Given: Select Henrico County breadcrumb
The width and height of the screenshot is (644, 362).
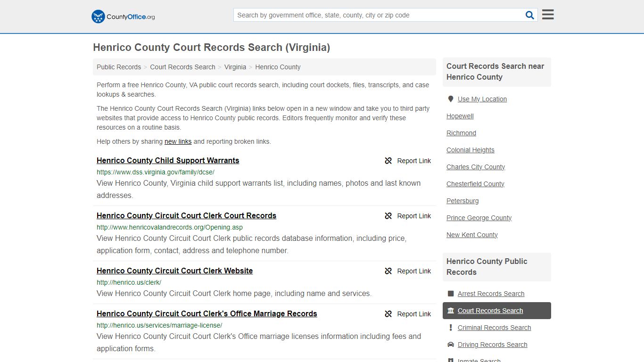Looking at the screenshot, I should (x=278, y=67).
